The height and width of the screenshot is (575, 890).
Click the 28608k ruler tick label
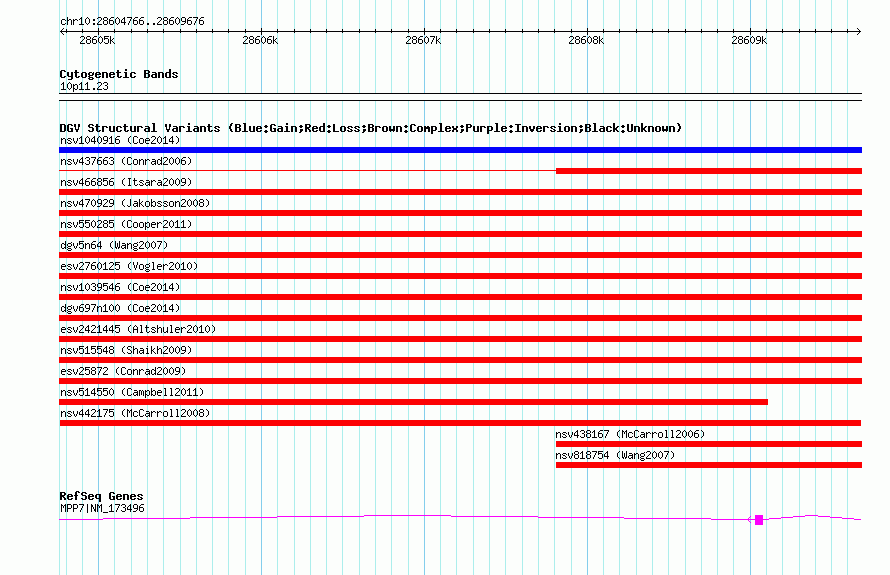(586, 40)
